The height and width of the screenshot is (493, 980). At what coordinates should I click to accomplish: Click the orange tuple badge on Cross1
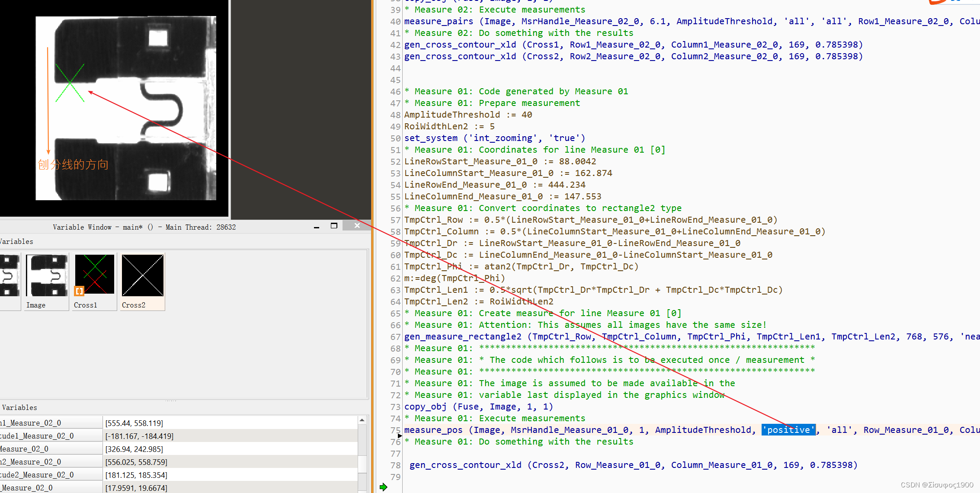point(79,291)
